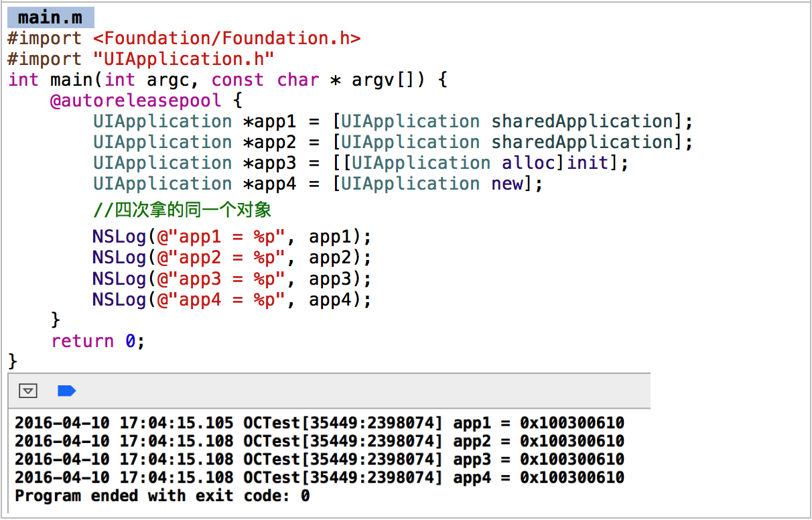Click the return 0 statement

coord(98,341)
